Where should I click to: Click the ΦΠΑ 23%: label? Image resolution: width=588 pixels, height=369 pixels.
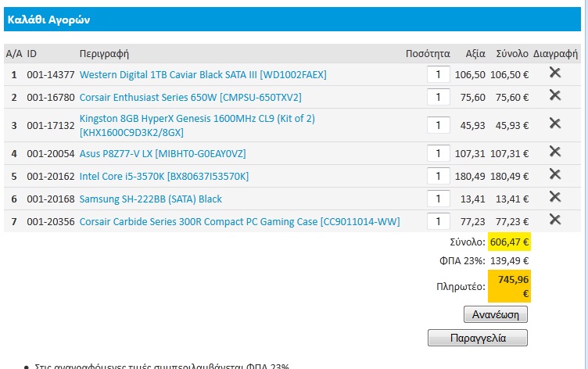462,260
